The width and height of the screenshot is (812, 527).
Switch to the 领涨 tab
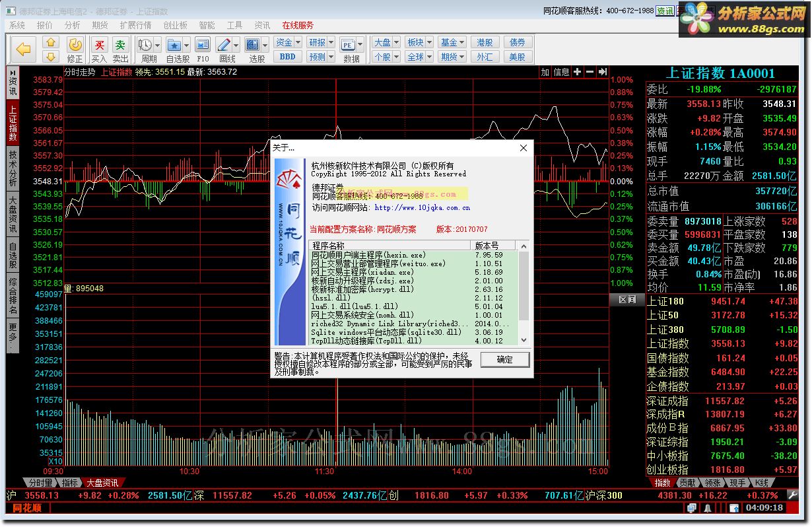(x=712, y=483)
